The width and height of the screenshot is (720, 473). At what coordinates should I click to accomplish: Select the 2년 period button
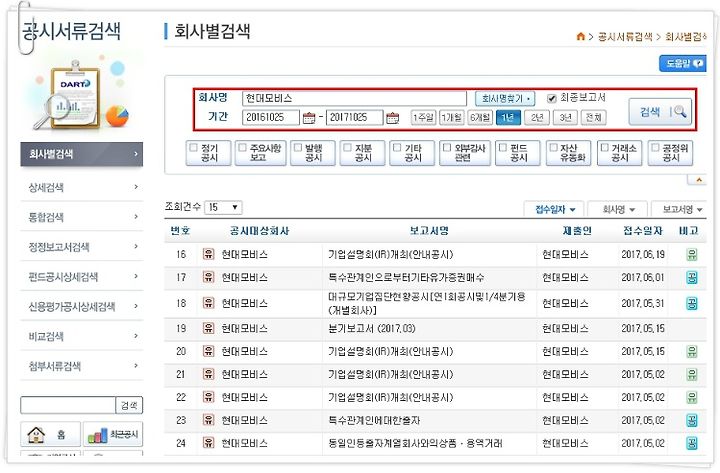(x=537, y=118)
